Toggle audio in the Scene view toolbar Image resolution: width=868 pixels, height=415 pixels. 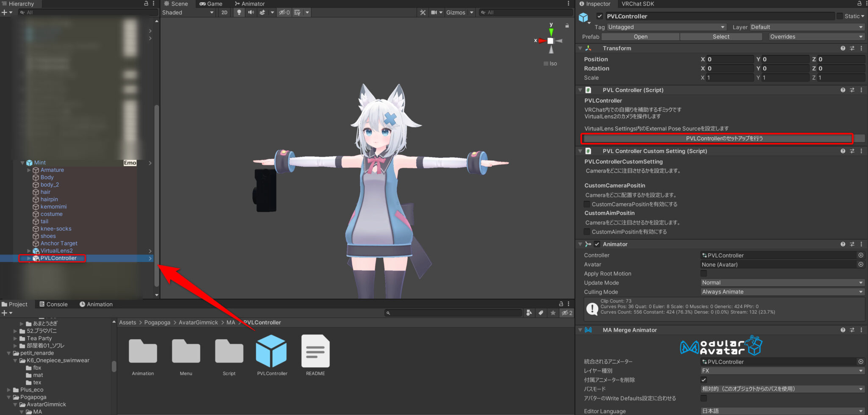pyautogui.click(x=250, y=12)
